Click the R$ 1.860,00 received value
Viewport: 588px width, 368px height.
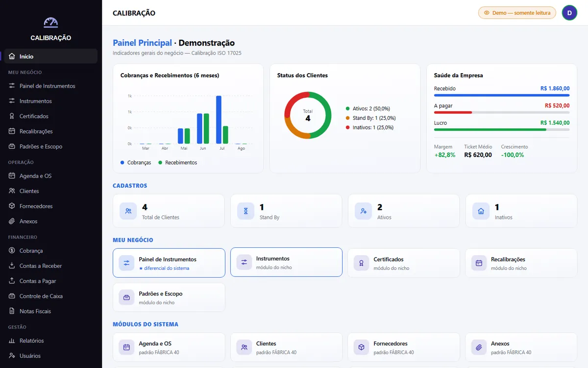pyautogui.click(x=555, y=89)
